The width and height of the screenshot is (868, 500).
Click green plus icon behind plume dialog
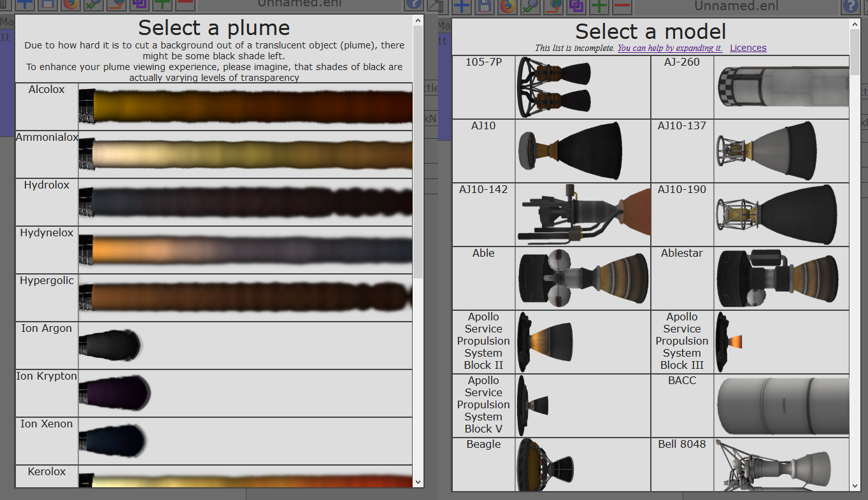[x=162, y=5]
